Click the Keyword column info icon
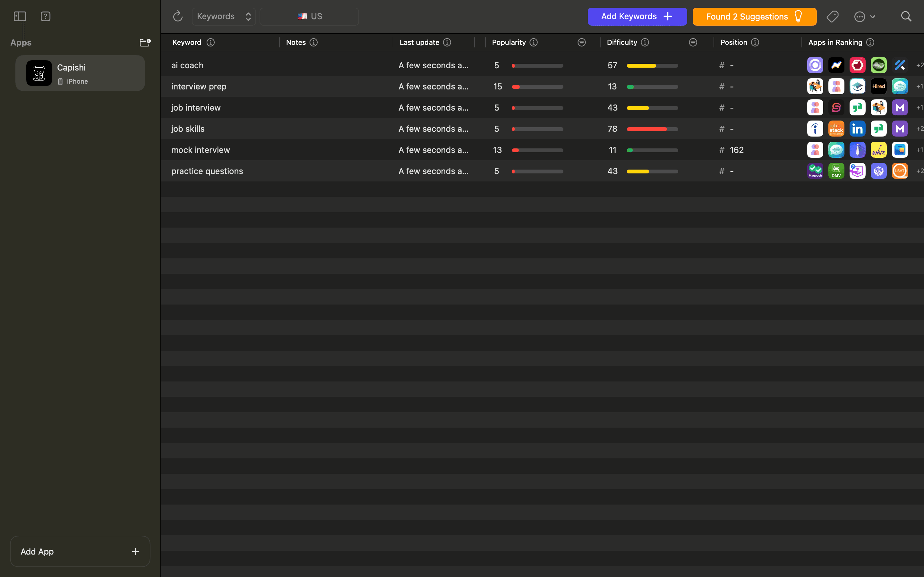This screenshot has height=577, width=924. [210, 42]
